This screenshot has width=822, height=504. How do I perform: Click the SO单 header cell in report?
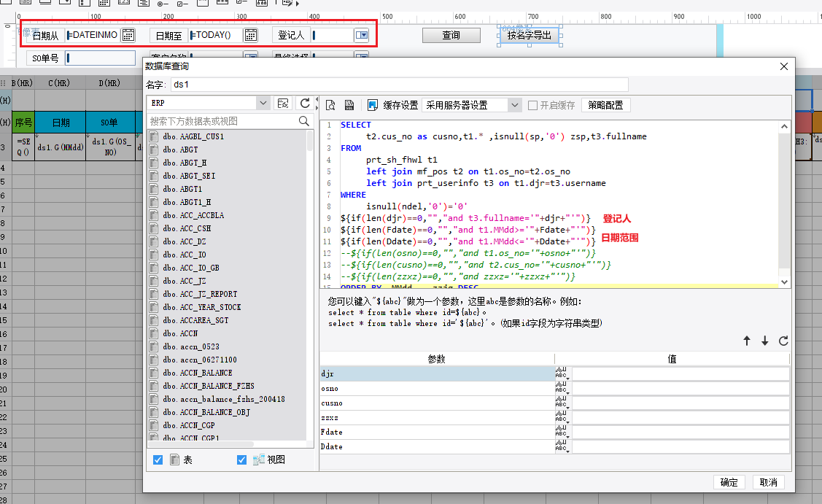(109, 123)
